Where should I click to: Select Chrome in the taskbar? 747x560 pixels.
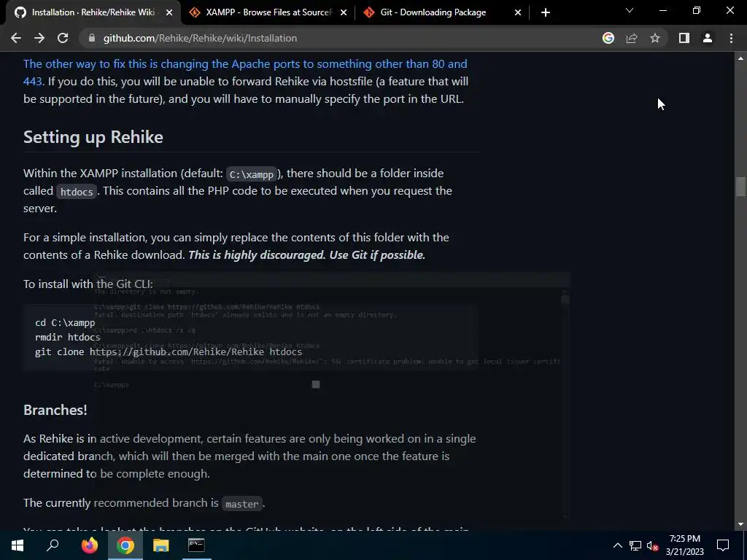coord(125,545)
